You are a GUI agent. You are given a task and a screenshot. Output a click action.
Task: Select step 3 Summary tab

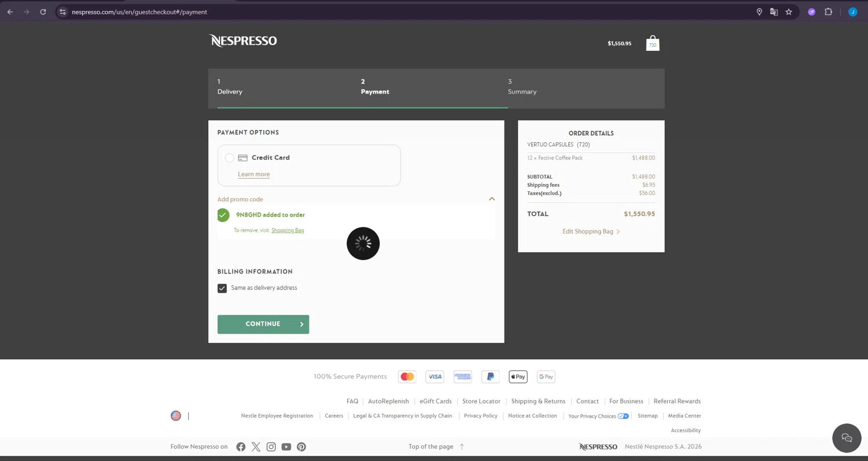[x=522, y=87]
